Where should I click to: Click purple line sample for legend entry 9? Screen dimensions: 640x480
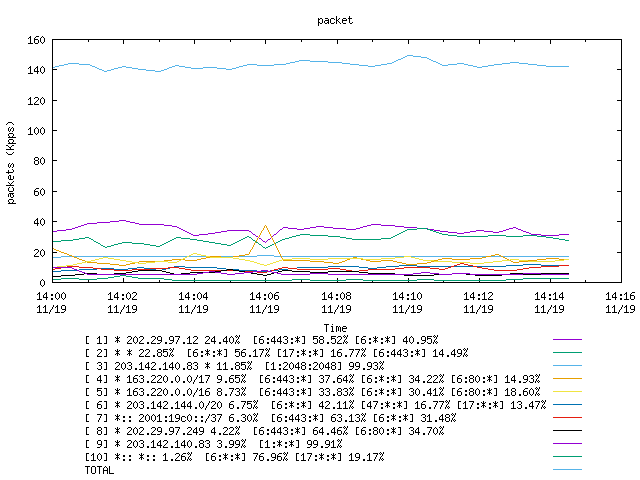(567, 444)
